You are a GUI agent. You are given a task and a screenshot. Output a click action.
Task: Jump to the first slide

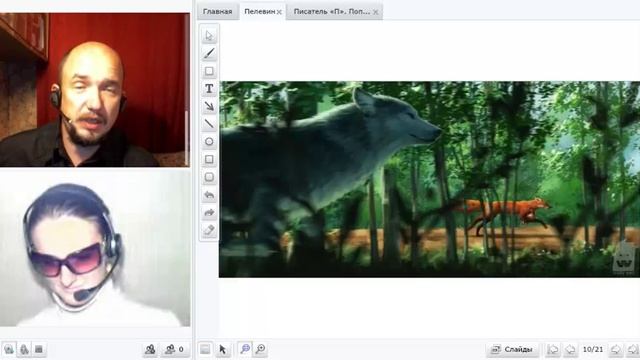click(x=553, y=349)
